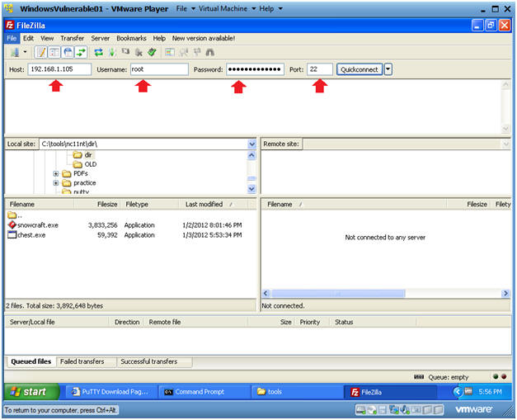Screen dimensions: 517x420
Task: Click the Disconnect from server icon
Action: [x=139, y=52]
